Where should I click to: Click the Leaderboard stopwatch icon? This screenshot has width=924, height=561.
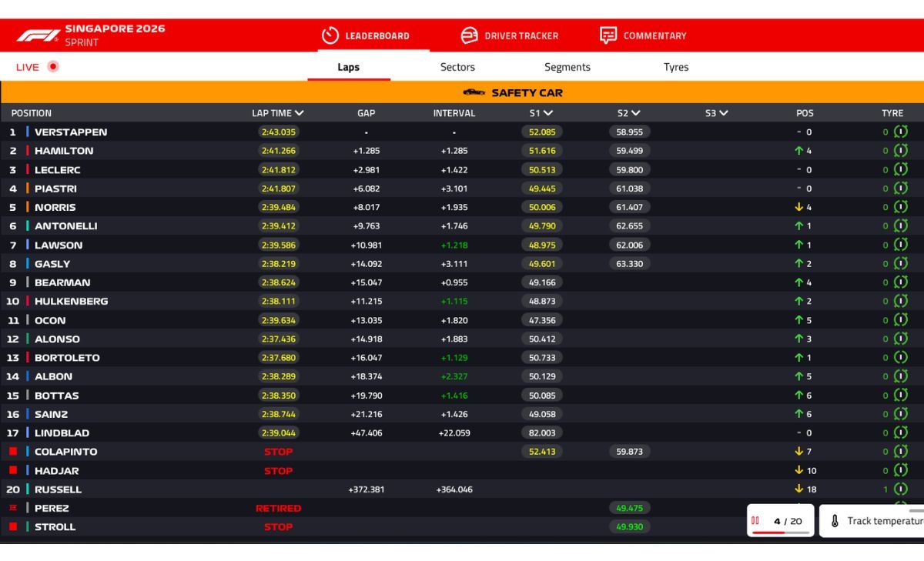coord(330,35)
